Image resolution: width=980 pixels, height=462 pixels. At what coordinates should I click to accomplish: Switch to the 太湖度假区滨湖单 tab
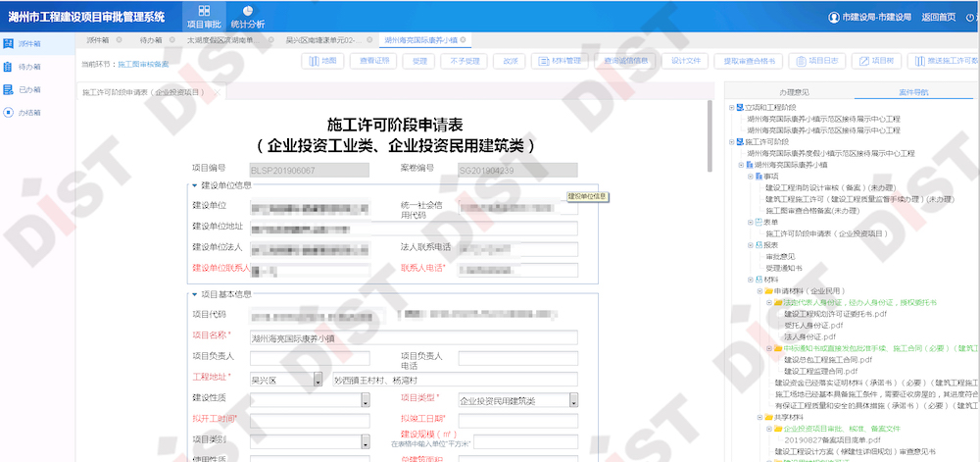pyautogui.click(x=218, y=40)
